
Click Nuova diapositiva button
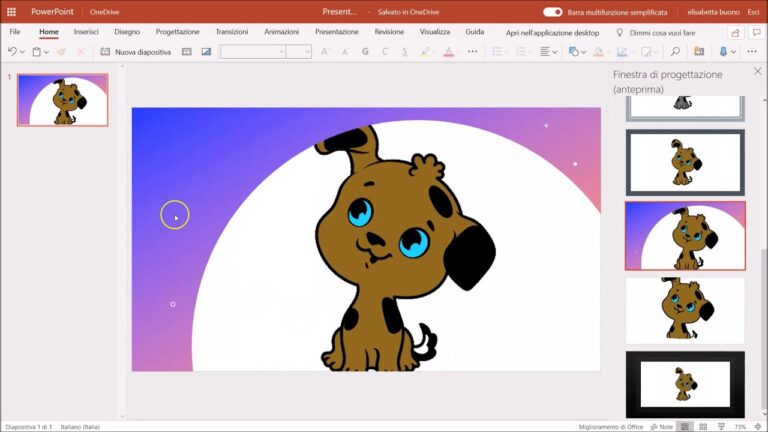click(136, 51)
